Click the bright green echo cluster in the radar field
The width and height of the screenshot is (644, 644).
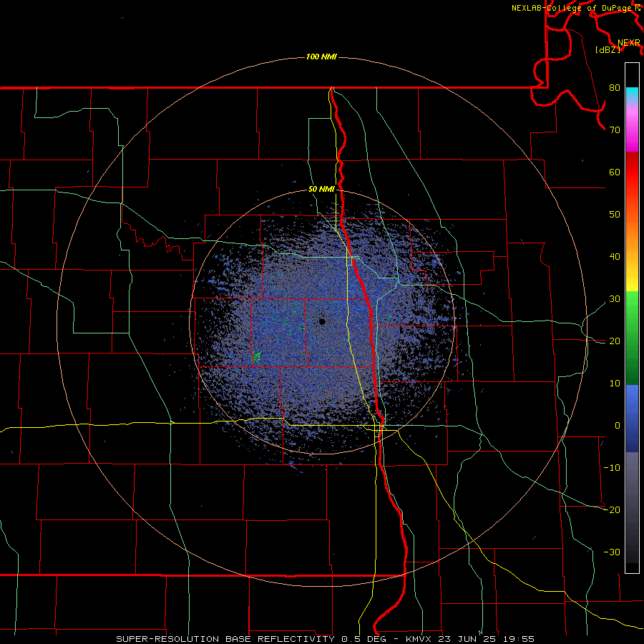pyautogui.click(x=257, y=356)
